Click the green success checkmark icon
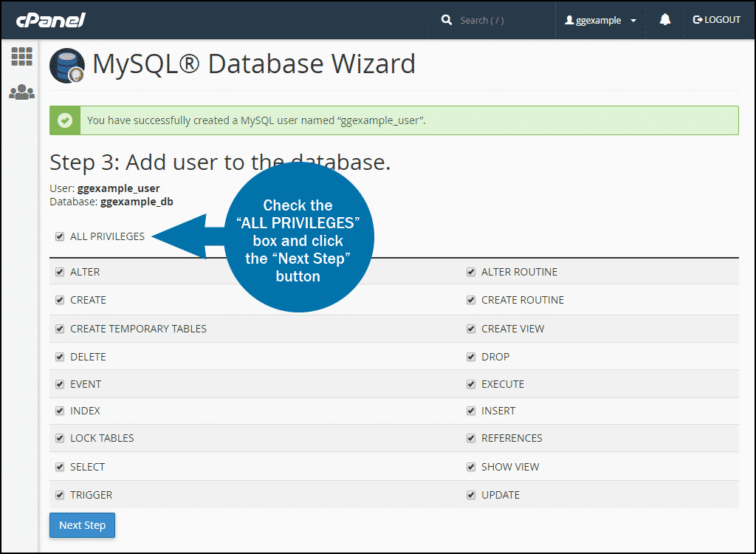This screenshot has height=554, width=756. click(65, 120)
